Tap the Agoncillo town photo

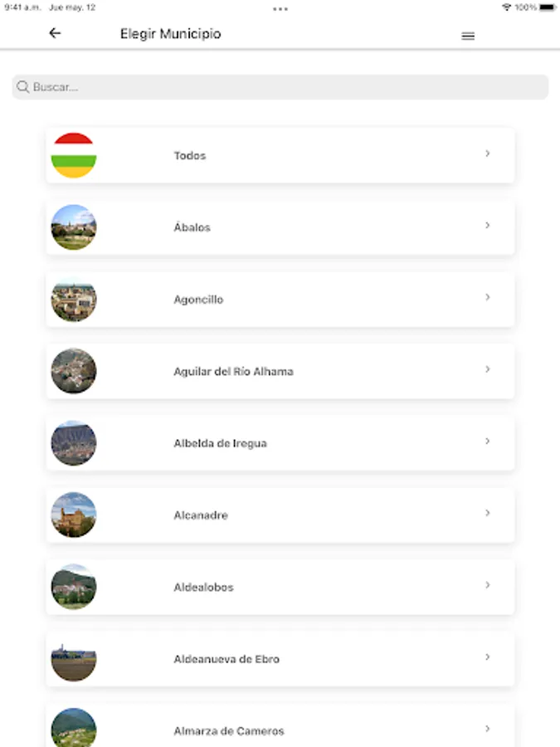pyautogui.click(x=74, y=299)
